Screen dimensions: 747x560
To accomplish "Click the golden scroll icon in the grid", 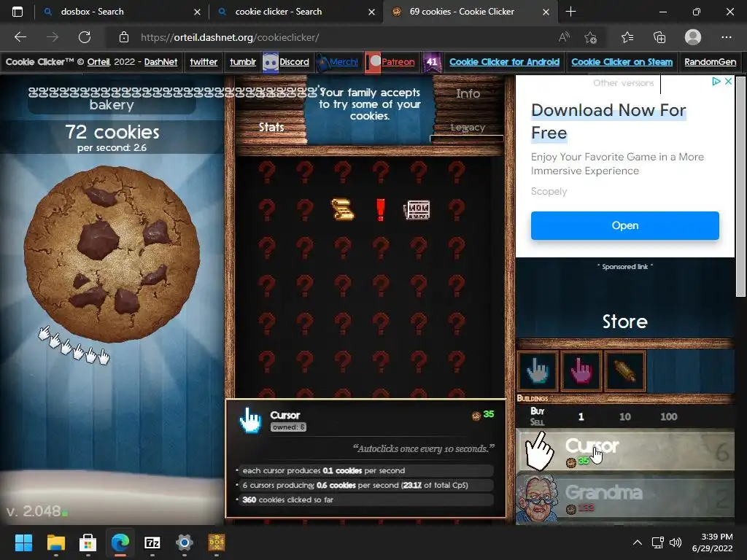I will pos(343,209).
